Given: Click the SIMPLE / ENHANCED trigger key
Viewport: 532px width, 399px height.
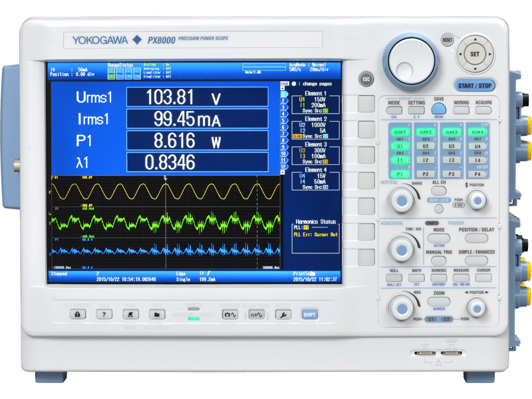Looking at the screenshot, I should pos(476,260).
